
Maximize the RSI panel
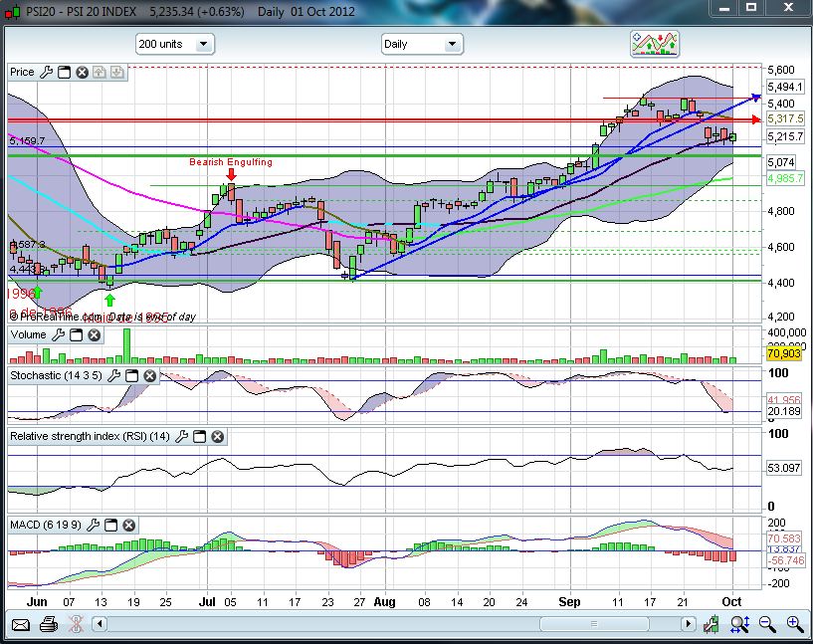(x=200, y=437)
